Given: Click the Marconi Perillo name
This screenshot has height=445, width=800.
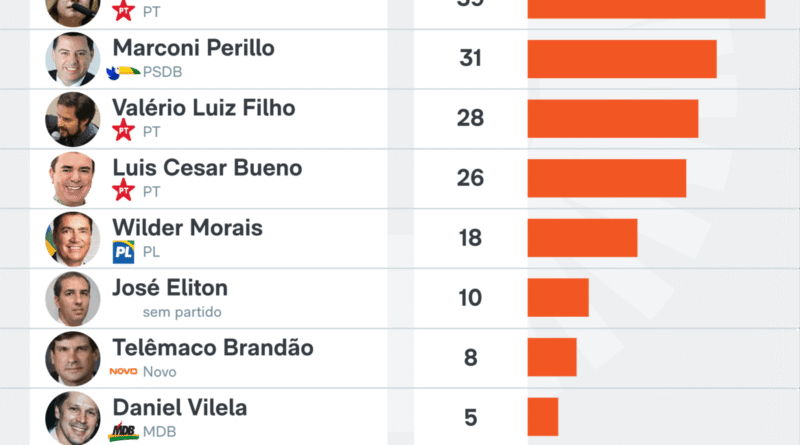Looking at the screenshot, I should tap(193, 48).
